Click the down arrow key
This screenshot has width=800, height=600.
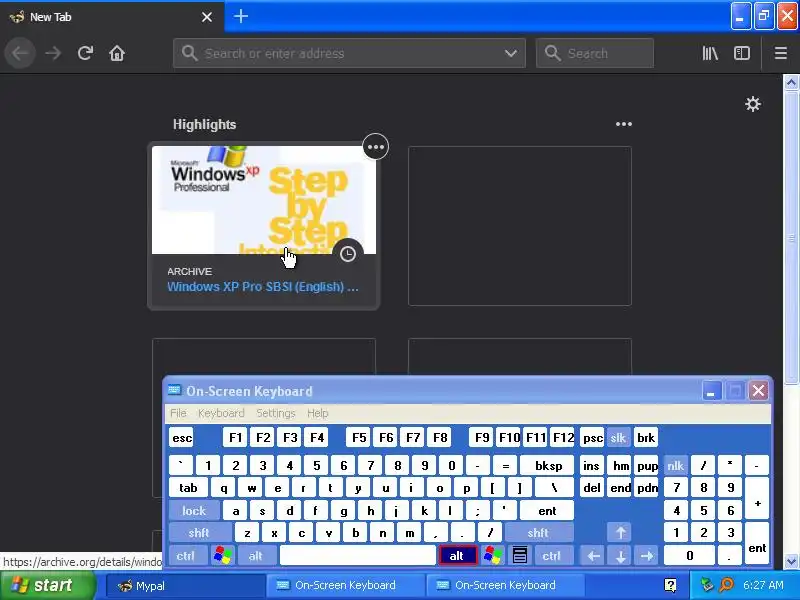[x=620, y=556]
